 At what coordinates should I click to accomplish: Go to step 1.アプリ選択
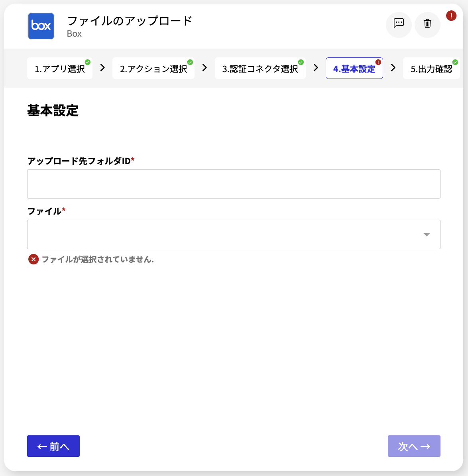pyautogui.click(x=60, y=68)
